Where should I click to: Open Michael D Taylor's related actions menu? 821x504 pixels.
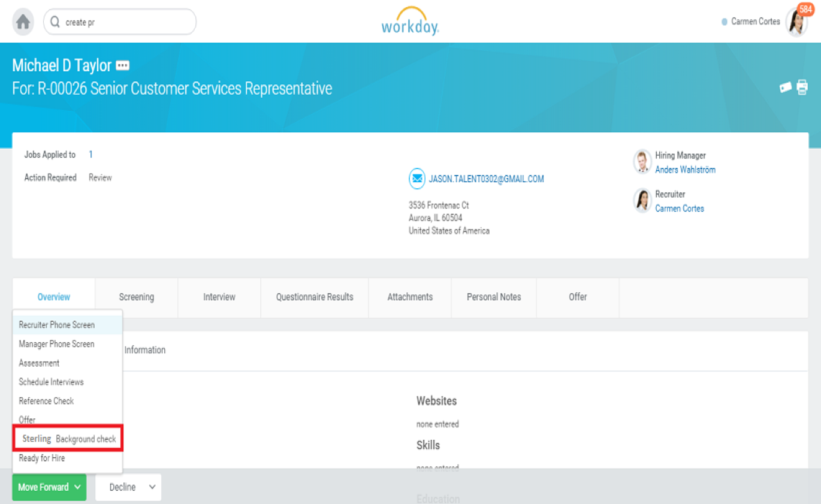click(x=122, y=65)
